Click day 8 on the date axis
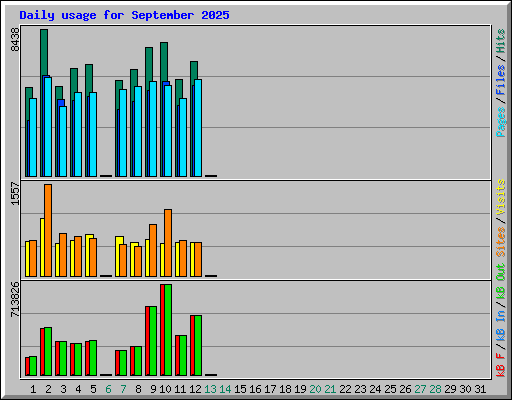Viewport: 512px width, 400px height. pos(138,389)
